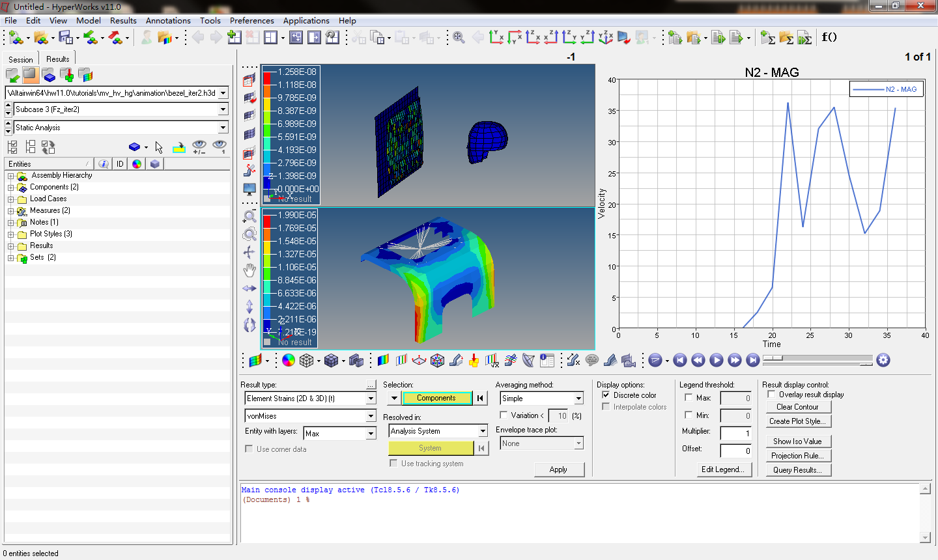Jump to the last animation frame

pos(753,360)
